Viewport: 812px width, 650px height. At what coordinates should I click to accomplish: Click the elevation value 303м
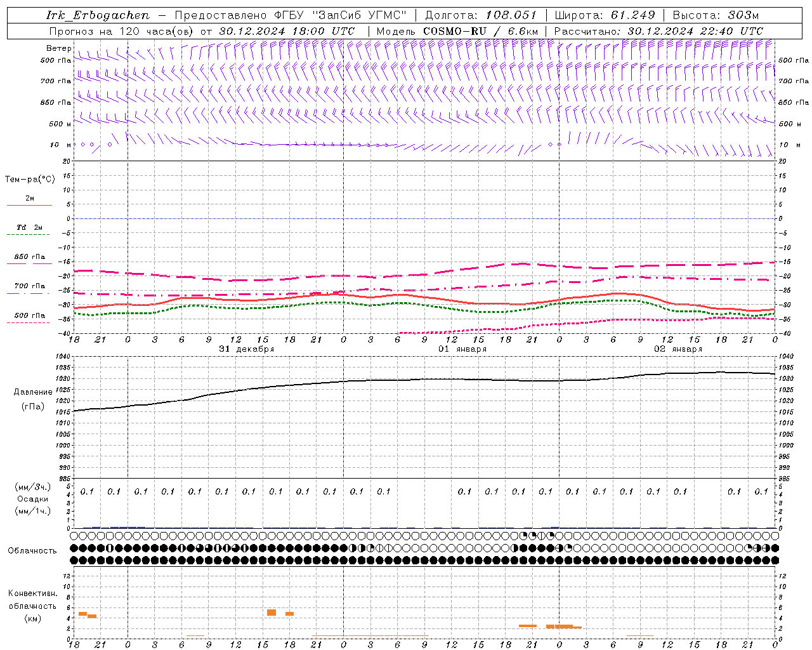[743, 15]
